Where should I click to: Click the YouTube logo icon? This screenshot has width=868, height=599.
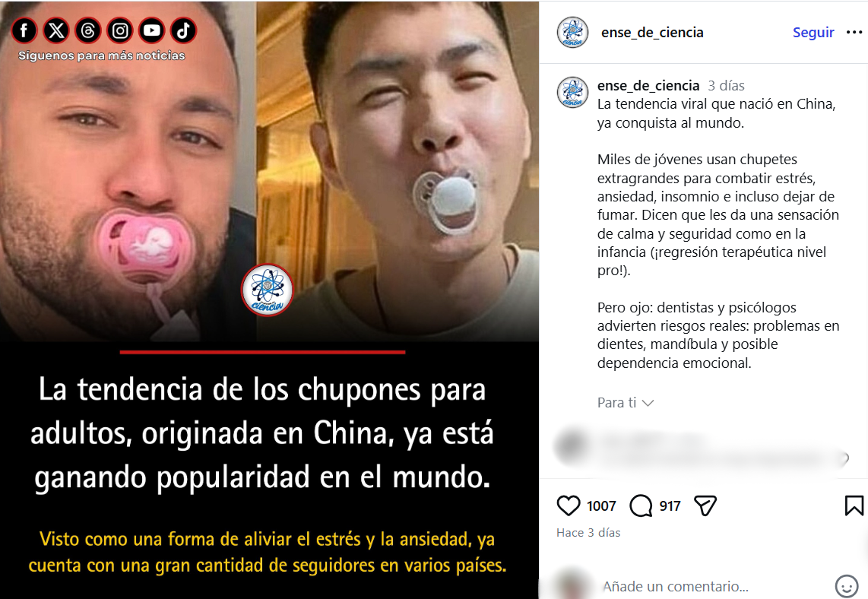[152, 30]
